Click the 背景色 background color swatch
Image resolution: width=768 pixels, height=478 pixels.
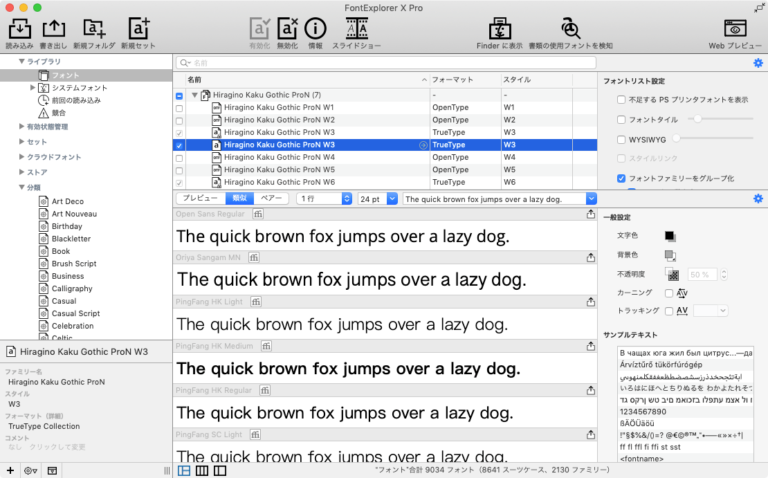(670, 255)
